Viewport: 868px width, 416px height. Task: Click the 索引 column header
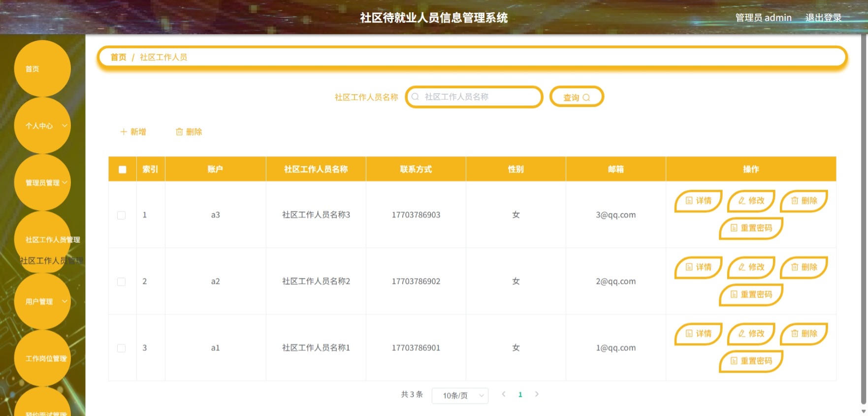(x=151, y=169)
